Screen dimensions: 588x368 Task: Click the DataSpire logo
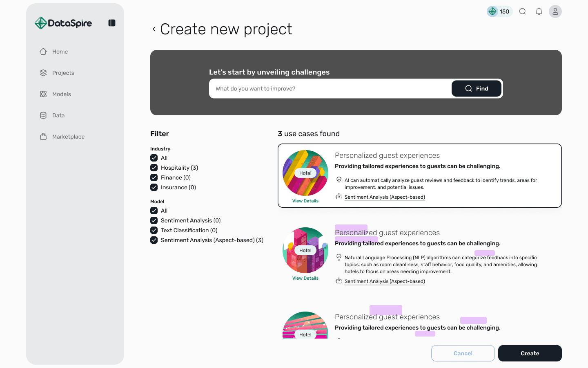coord(63,23)
